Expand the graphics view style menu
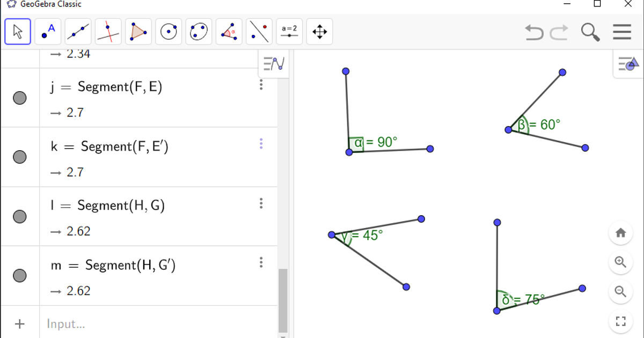This screenshot has width=644, height=338. pos(628,63)
